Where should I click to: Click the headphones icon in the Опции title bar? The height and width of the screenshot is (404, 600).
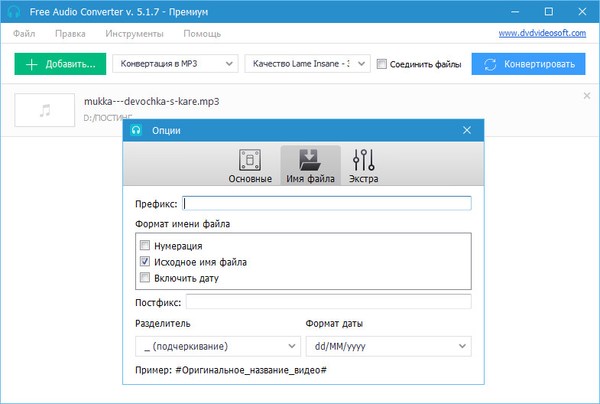[136, 130]
